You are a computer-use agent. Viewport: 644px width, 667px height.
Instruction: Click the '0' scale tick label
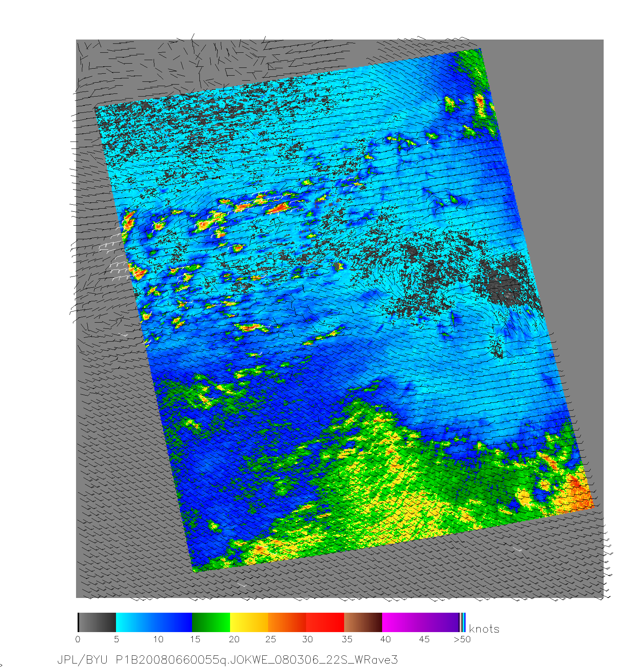click(78, 639)
